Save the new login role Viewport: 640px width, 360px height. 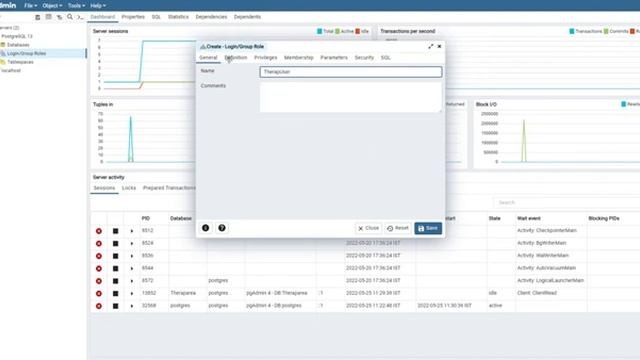coord(428,228)
